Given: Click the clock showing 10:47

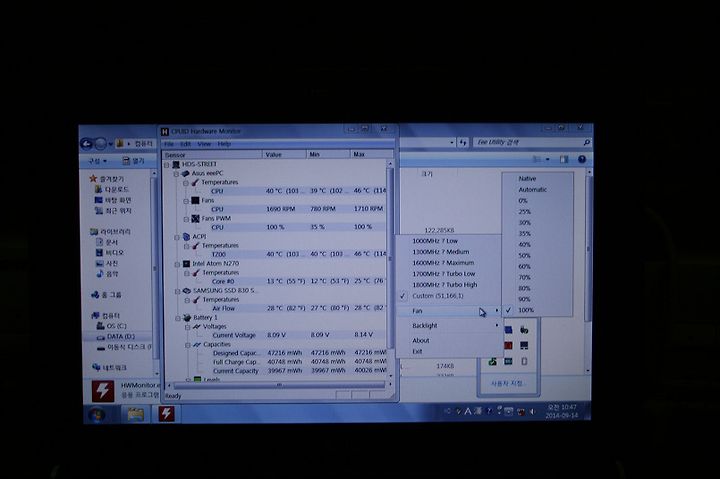Looking at the screenshot, I should pyautogui.click(x=561, y=411).
